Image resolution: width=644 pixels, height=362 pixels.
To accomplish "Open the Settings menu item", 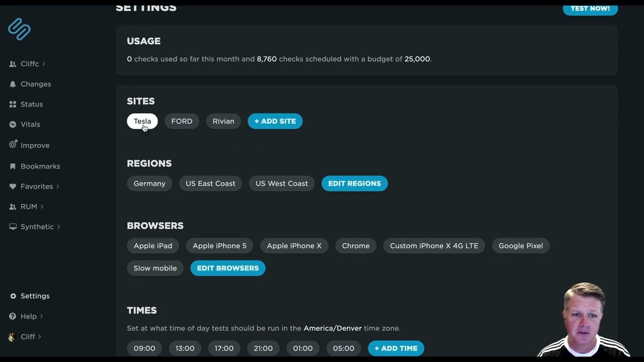I will [x=35, y=296].
